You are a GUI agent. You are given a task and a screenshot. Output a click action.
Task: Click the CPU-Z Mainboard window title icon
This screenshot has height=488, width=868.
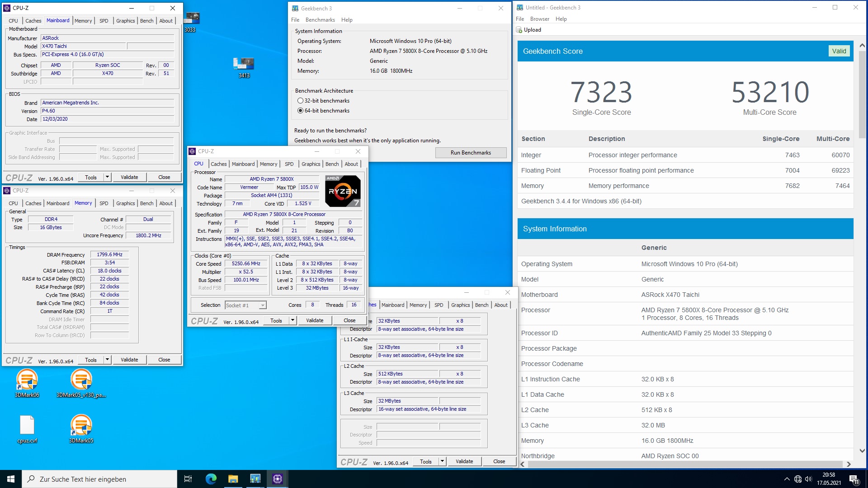(x=7, y=8)
